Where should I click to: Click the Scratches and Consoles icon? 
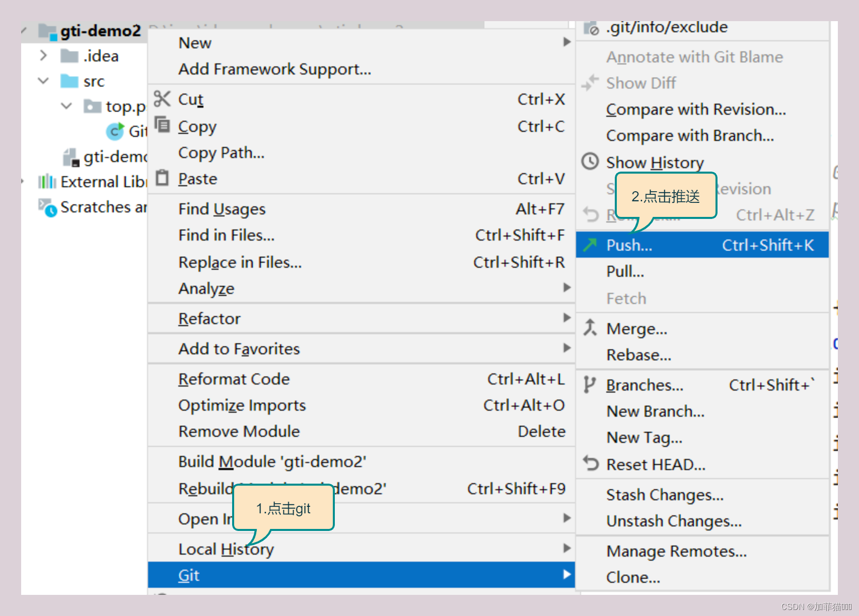click(47, 207)
